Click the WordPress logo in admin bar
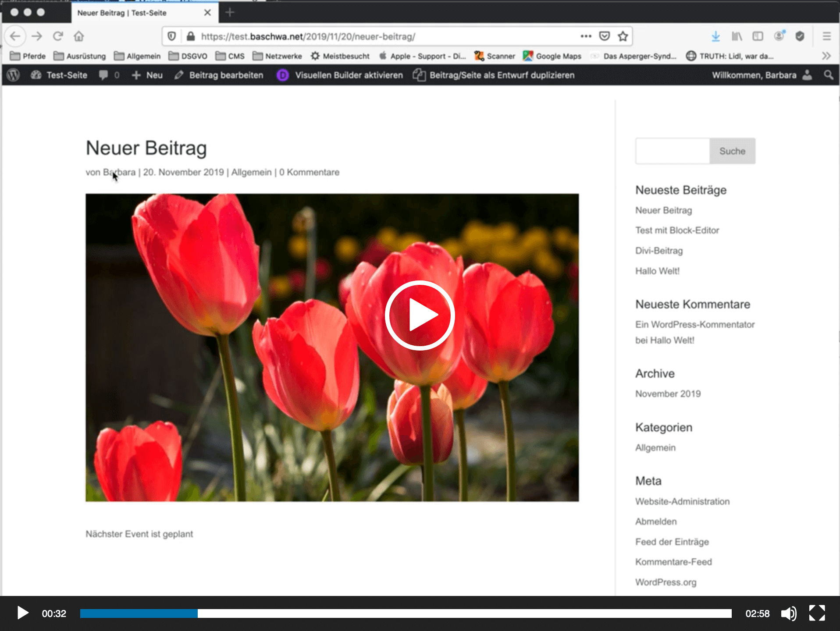The image size is (840, 631). [x=14, y=75]
